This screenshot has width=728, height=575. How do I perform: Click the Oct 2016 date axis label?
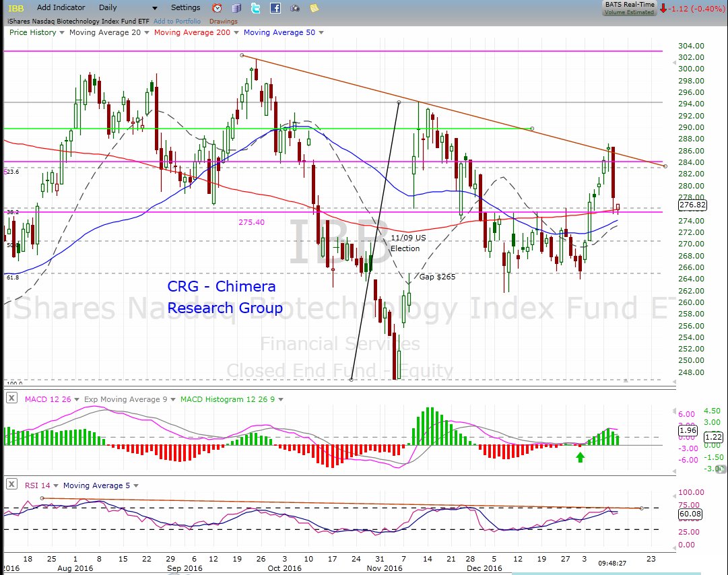coord(285,568)
